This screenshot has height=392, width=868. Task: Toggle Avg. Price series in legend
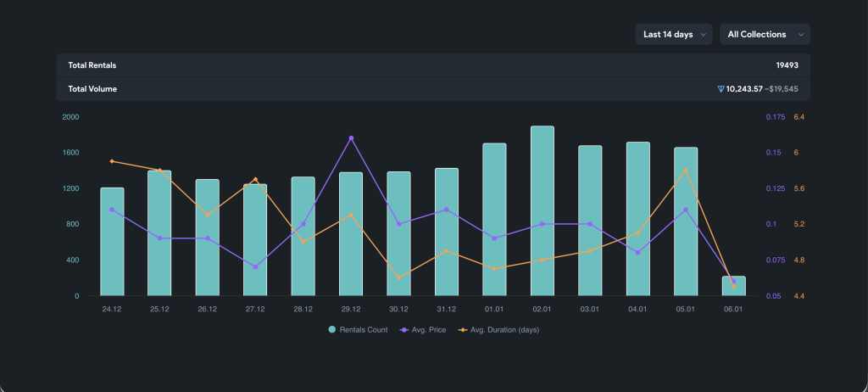click(x=423, y=329)
